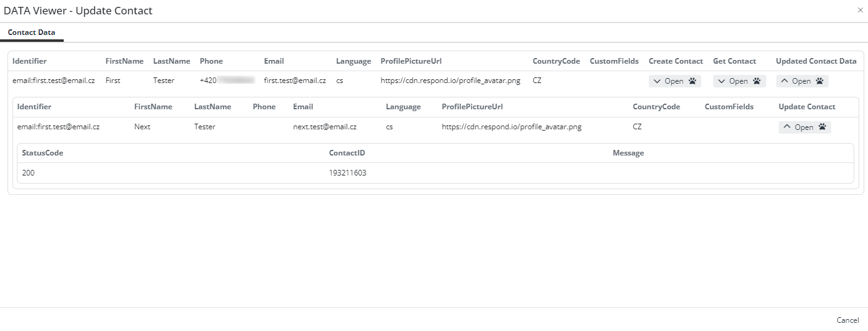Switch to the Contact Data tab
The image size is (868, 331).
pyautogui.click(x=31, y=32)
